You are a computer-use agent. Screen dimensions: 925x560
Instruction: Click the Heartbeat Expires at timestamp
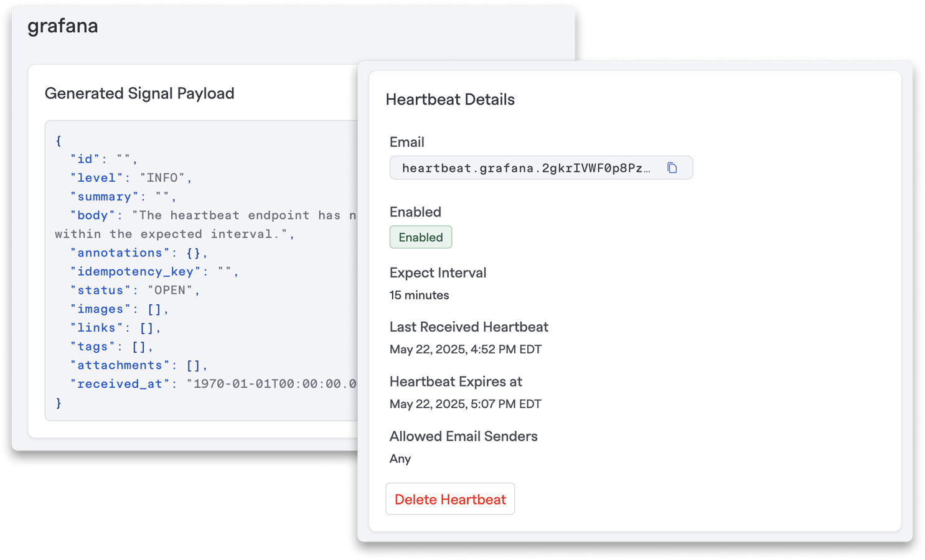466,404
